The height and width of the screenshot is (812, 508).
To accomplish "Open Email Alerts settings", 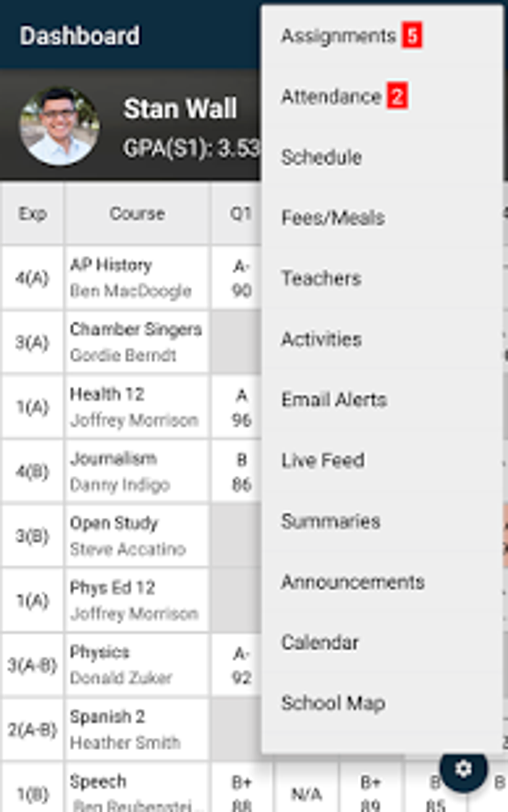I will [x=334, y=400].
